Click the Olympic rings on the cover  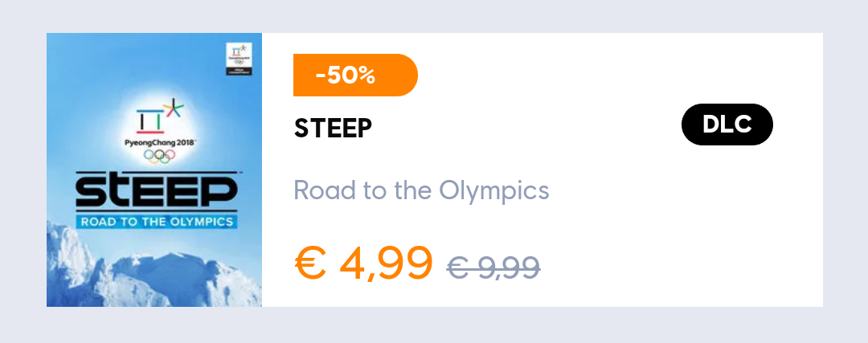pos(159,156)
